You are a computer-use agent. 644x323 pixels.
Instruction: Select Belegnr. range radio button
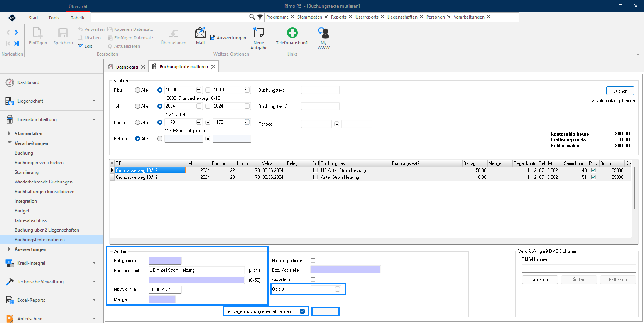[x=160, y=139]
